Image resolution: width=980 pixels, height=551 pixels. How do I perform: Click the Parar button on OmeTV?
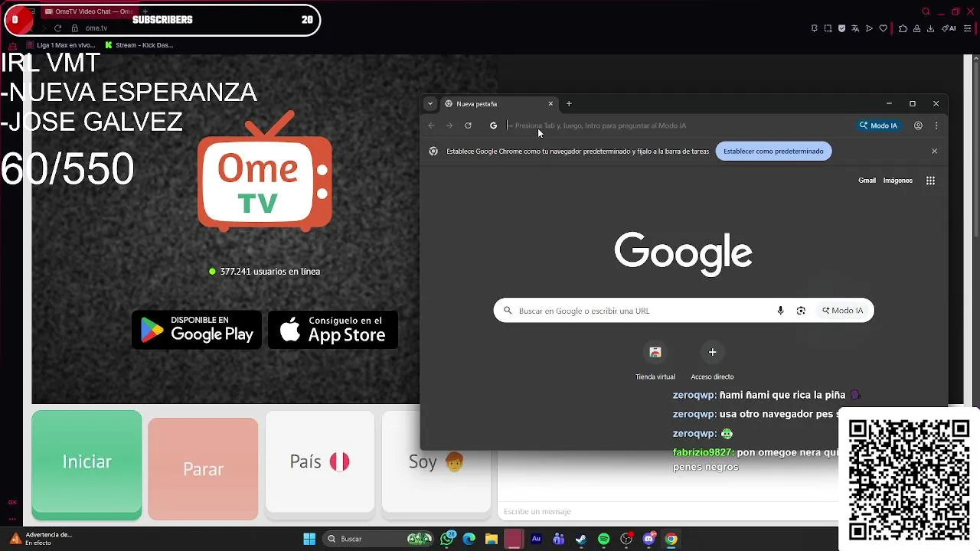tap(203, 468)
